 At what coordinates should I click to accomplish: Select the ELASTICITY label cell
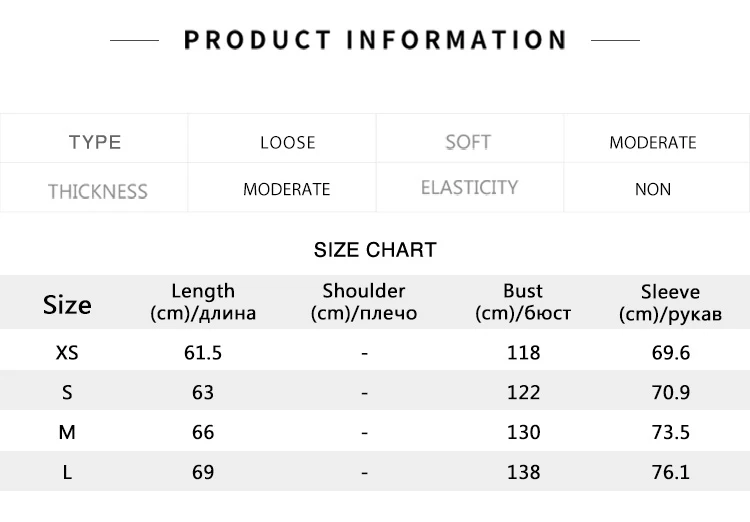(469, 188)
